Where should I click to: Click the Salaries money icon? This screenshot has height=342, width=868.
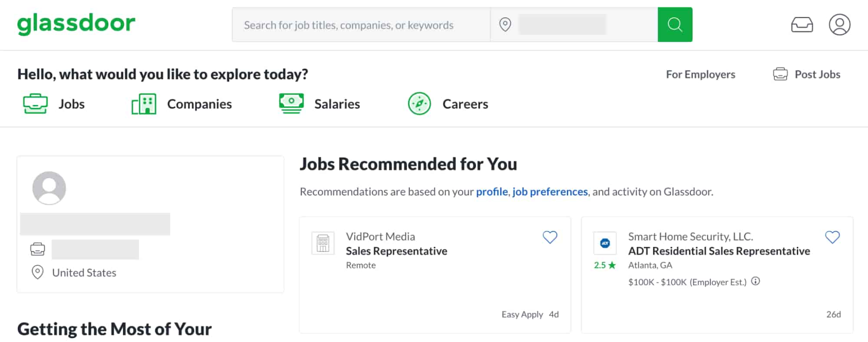tap(291, 104)
